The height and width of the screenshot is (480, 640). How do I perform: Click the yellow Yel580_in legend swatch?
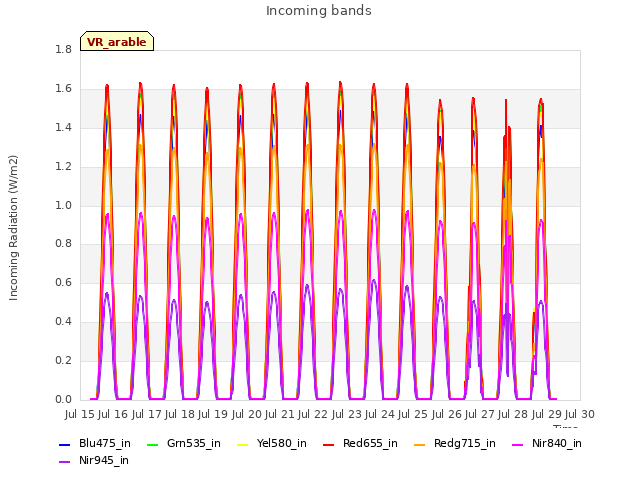tap(242, 444)
